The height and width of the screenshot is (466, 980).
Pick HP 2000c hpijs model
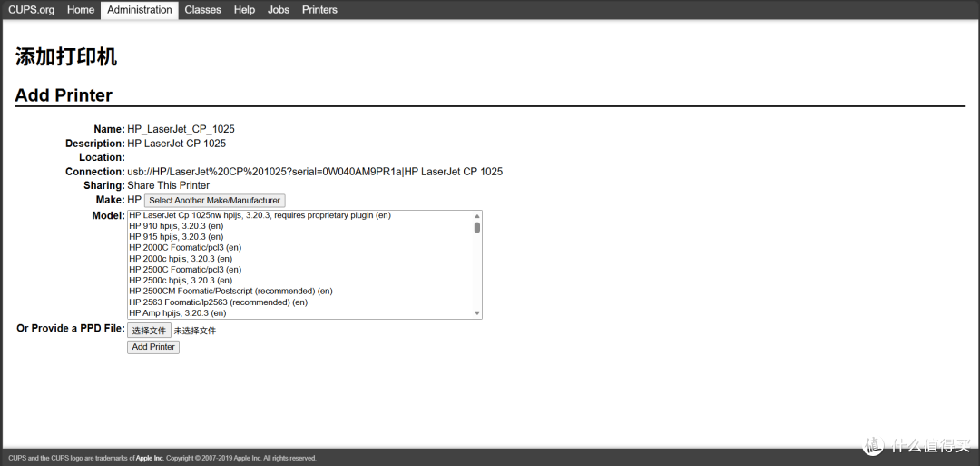[x=300, y=258]
